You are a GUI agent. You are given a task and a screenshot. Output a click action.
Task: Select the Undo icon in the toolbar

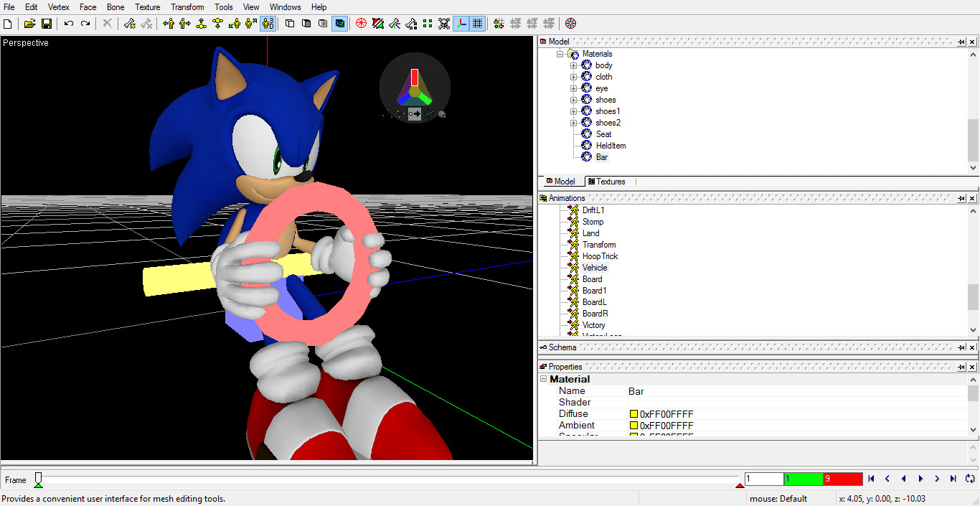[68, 23]
